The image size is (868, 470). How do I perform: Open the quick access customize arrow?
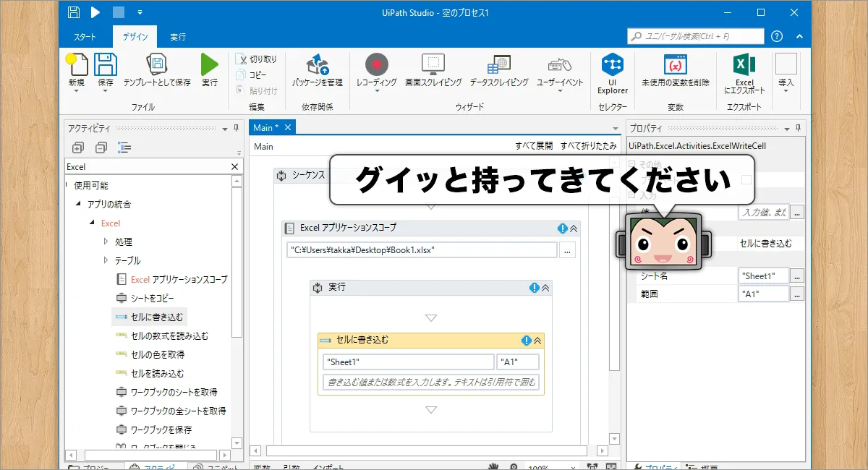click(x=140, y=12)
